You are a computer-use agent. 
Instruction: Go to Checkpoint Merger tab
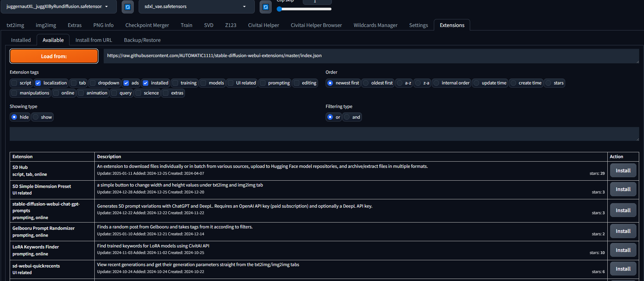(147, 25)
